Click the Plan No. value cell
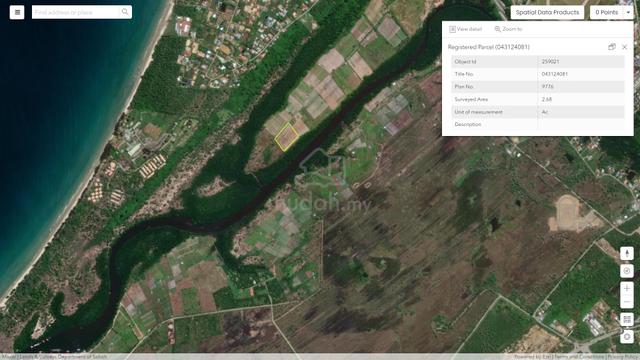 click(581, 87)
